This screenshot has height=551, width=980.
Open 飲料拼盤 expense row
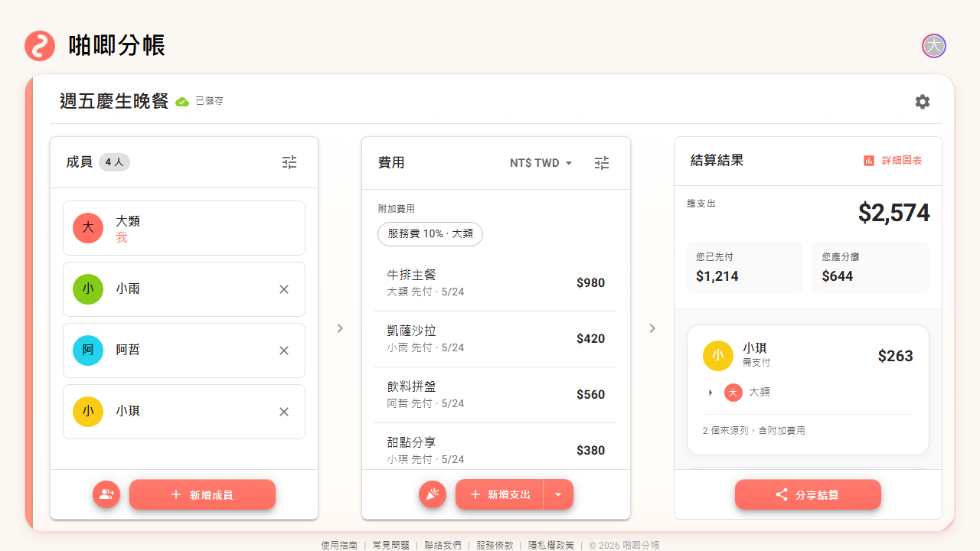tap(495, 395)
